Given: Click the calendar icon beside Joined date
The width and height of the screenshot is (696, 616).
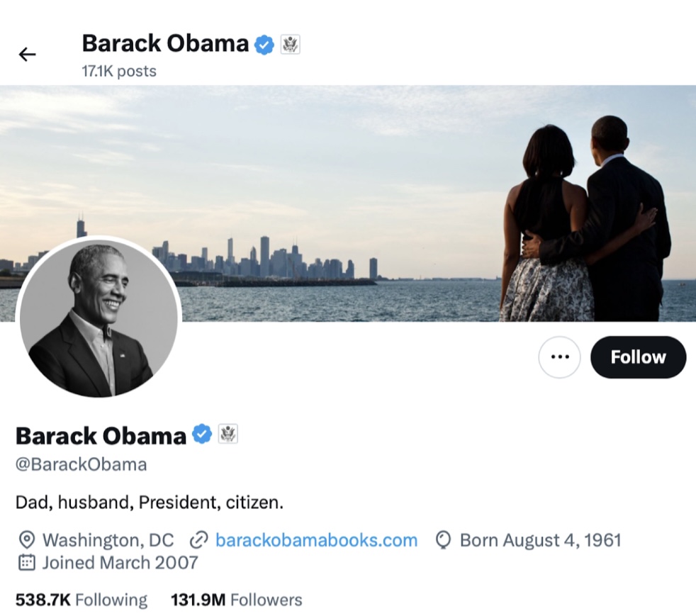Looking at the screenshot, I should click(26, 563).
